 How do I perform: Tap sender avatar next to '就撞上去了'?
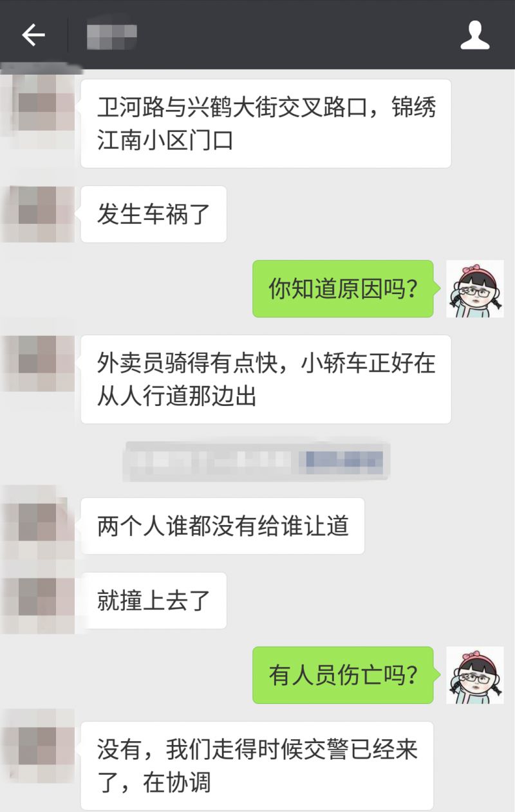(x=37, y=600)
